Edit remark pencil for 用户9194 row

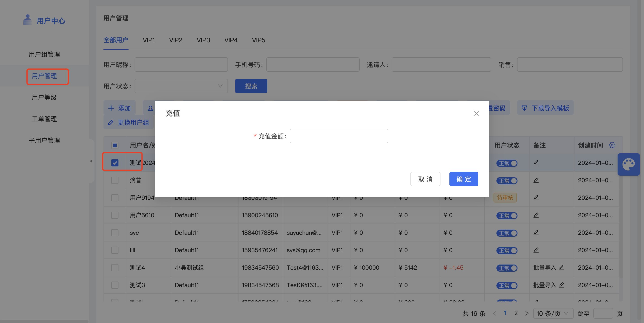click(536, 198)
